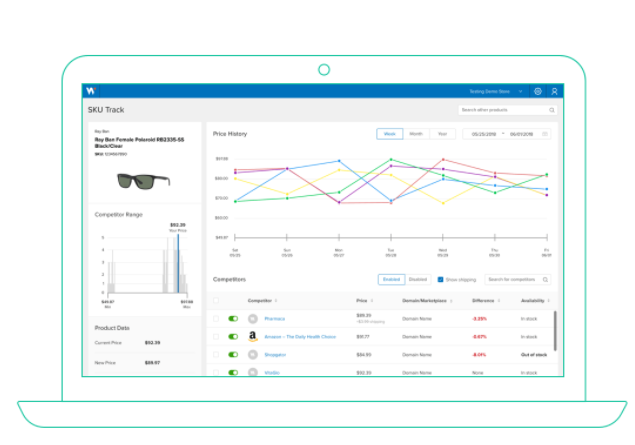Open the Shopgator competitor link
This screenshot has width=635, height=445.
point(275,355)
